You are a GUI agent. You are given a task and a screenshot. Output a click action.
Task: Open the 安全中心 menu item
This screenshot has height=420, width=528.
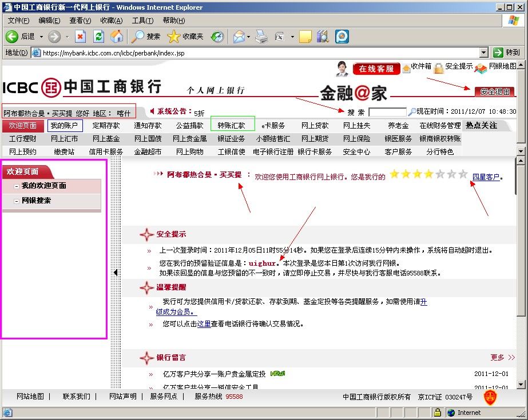click(356, 151)
